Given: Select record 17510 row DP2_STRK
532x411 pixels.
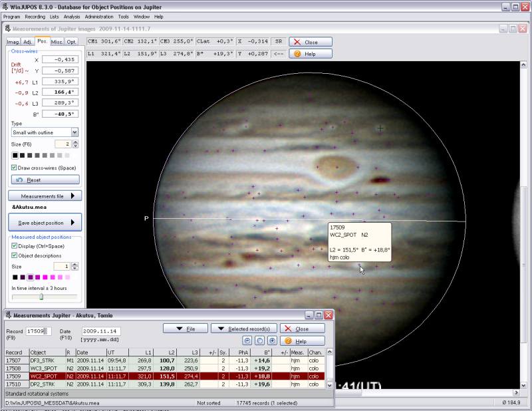Looking at the screenshot, I should click(165, 384).
